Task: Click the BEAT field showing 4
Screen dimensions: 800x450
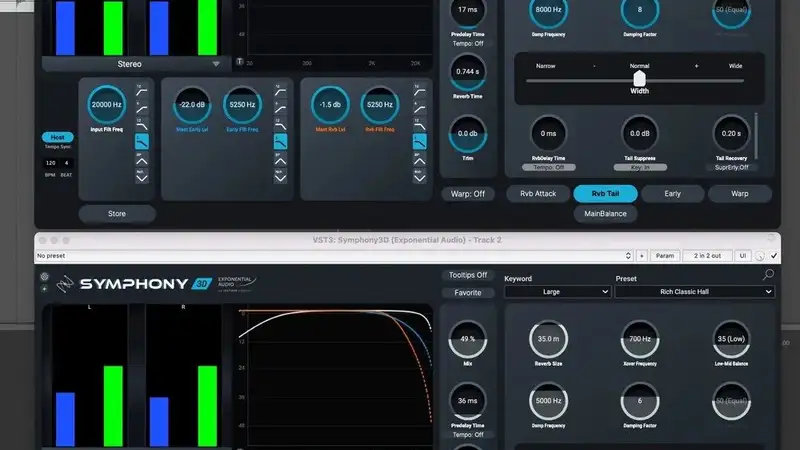Action: pos(66,163)
